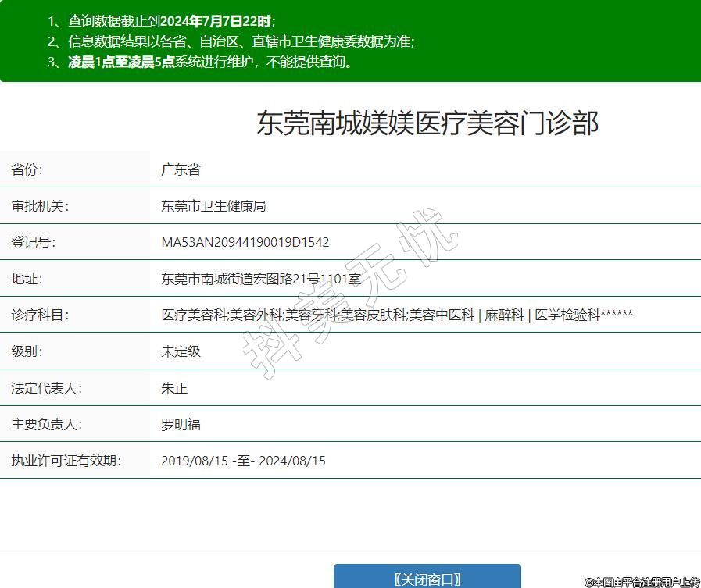Click the maintenance notice 凌晨1点至凌晨5点

pyautogui.click(x=121, y=62)
